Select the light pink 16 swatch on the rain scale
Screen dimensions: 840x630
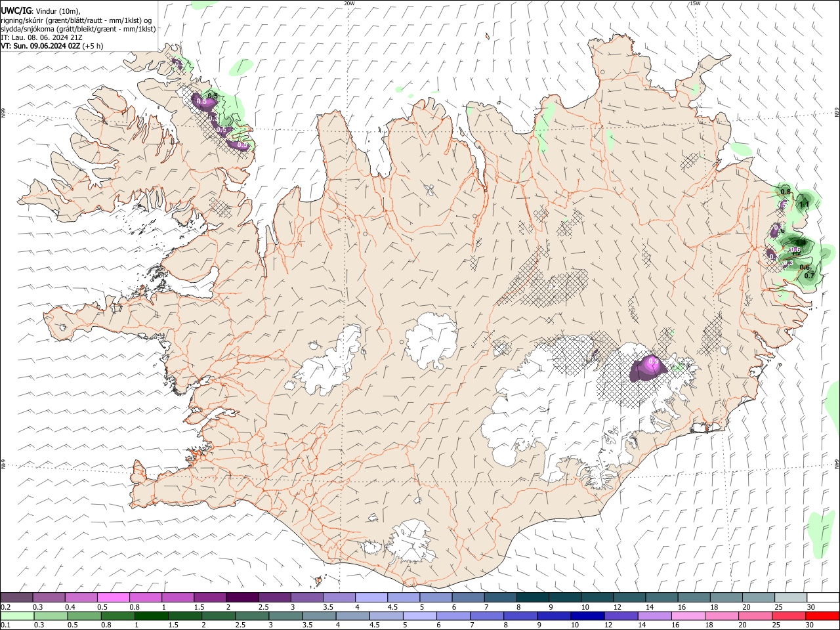[688, 616]
